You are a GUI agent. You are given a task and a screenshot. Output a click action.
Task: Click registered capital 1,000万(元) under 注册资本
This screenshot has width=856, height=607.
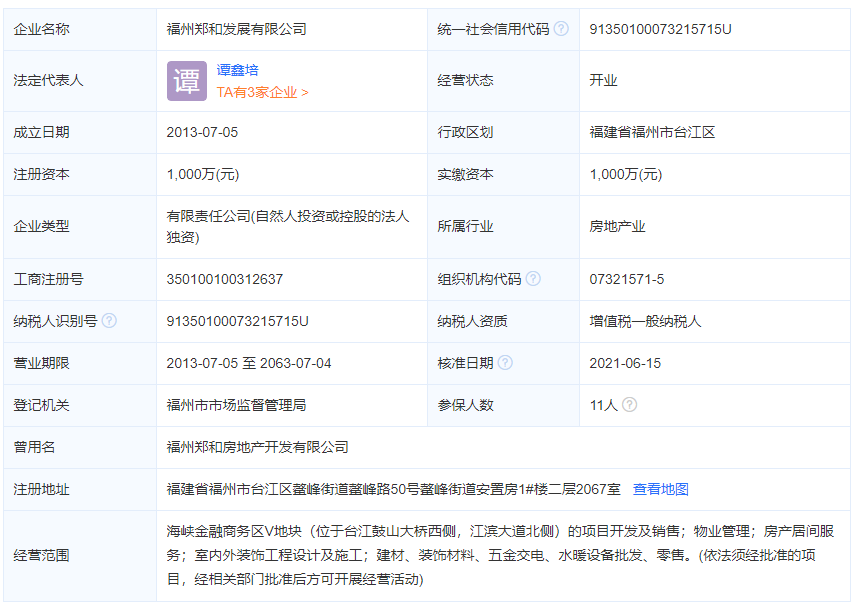[203, 174]
